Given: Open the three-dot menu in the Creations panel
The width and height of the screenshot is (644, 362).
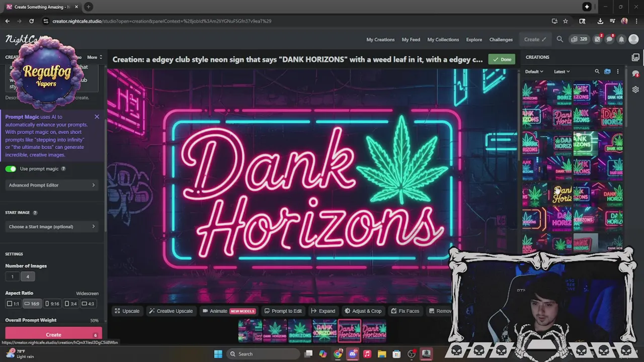Looking at the screenshot, I should point(618,71).
